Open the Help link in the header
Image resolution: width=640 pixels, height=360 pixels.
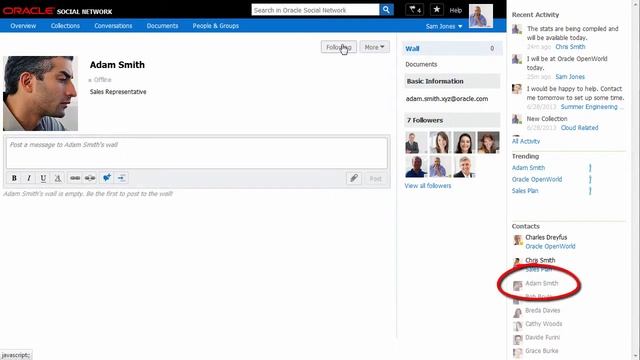(x=456, y=11)
